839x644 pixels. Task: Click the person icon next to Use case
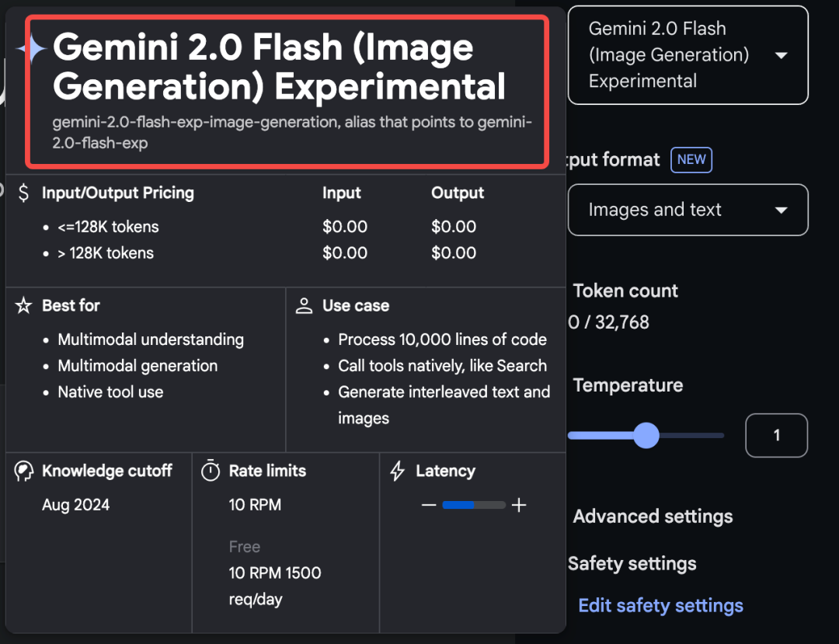tap(305, 305)
